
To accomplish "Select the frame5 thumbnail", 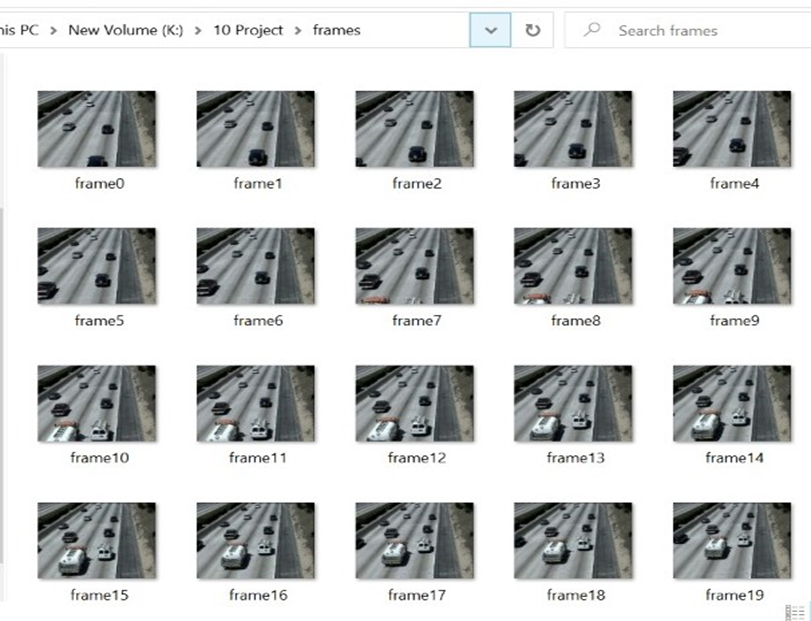I will [x=97, y=266].
